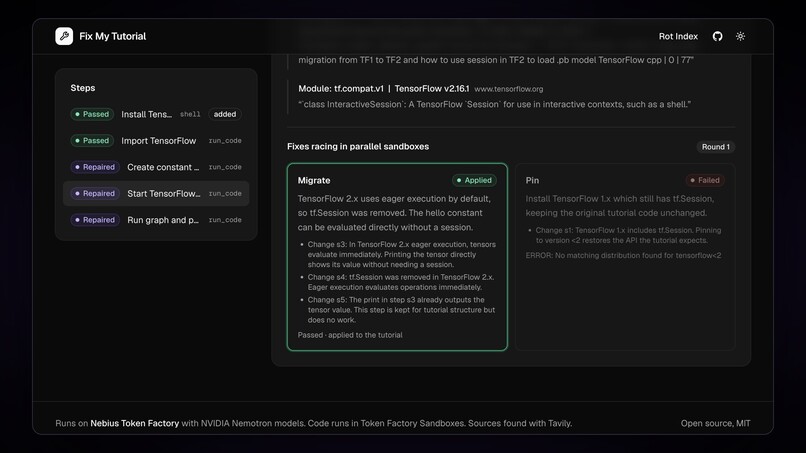The image size is (806, 453).
Task: Click the Change s5 bullet in Migrate
Action: pyautogui.click(x=401, y=310)
